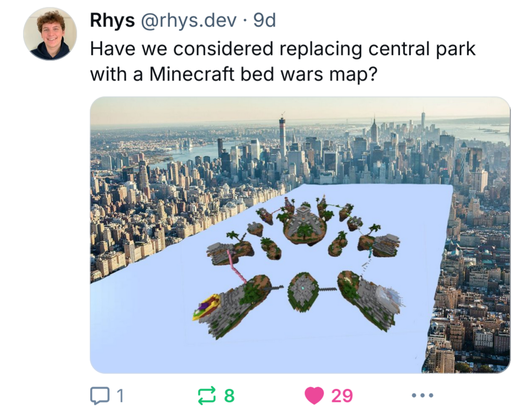Click the pink bridge between islands
530x420 pixels.
pyautogui.click(x=236, y=267)
